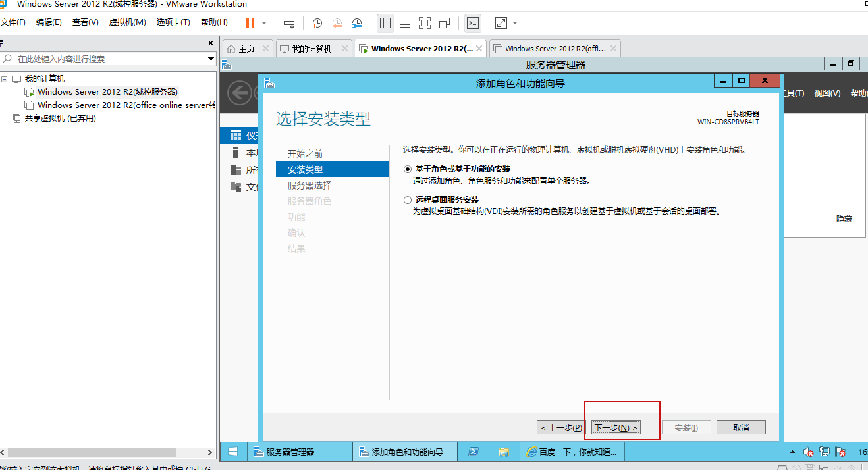This screenshot has width=868, height=470.
Task: Click the target server name WIN-CD8SPRVB4LT
Action: pyautogui.click(x=728, y=122)
